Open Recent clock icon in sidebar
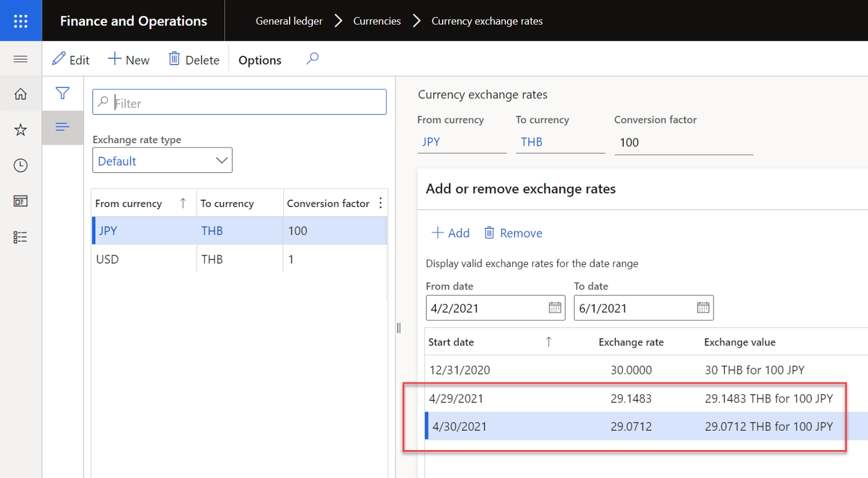 coord(20,166)
